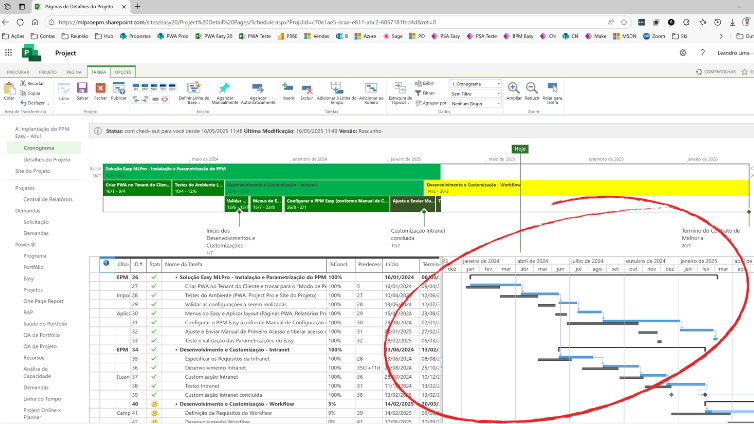Click the 'Nome da Tarefa' column header
754x424 pixels.
[244, 264]
